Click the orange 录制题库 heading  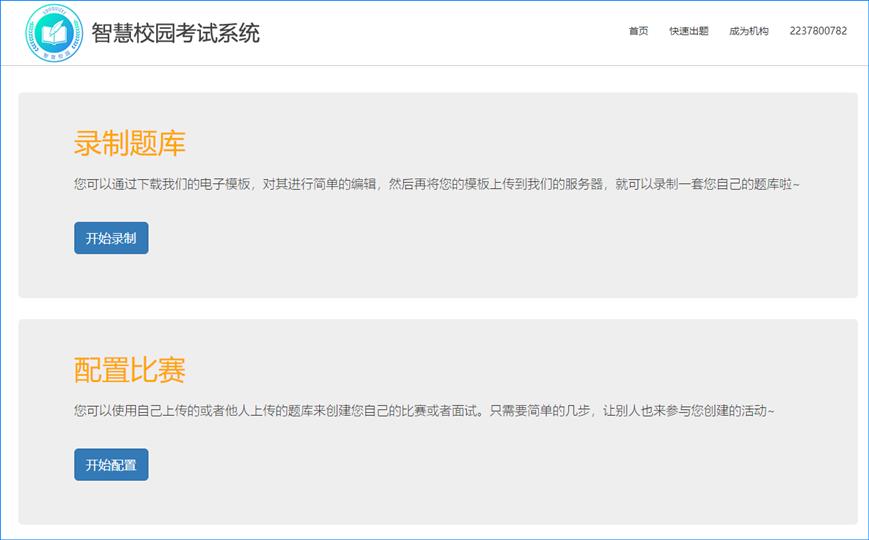tap(130, 143)
